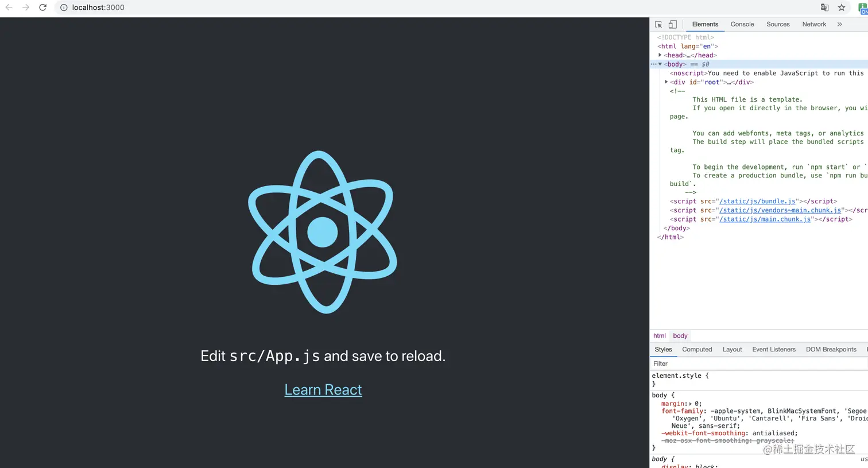Image resolution: width=868 pixels, height=468 pixels.
Task: Collapse the body element node
Action: 660,64
